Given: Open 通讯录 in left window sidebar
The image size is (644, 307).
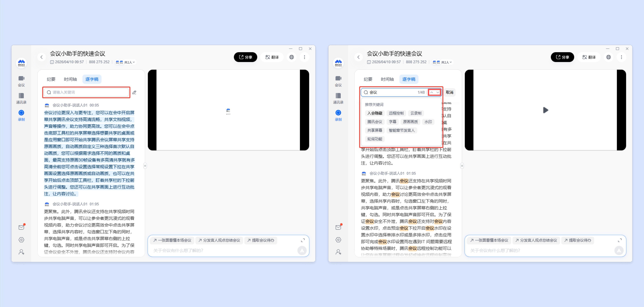Looking at the screenshot, I should (21, 98).
